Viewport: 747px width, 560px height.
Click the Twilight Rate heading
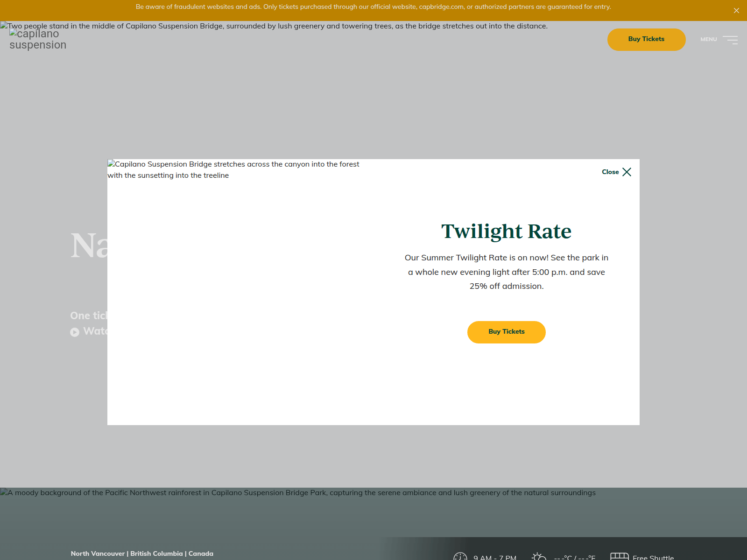(507, 231)
